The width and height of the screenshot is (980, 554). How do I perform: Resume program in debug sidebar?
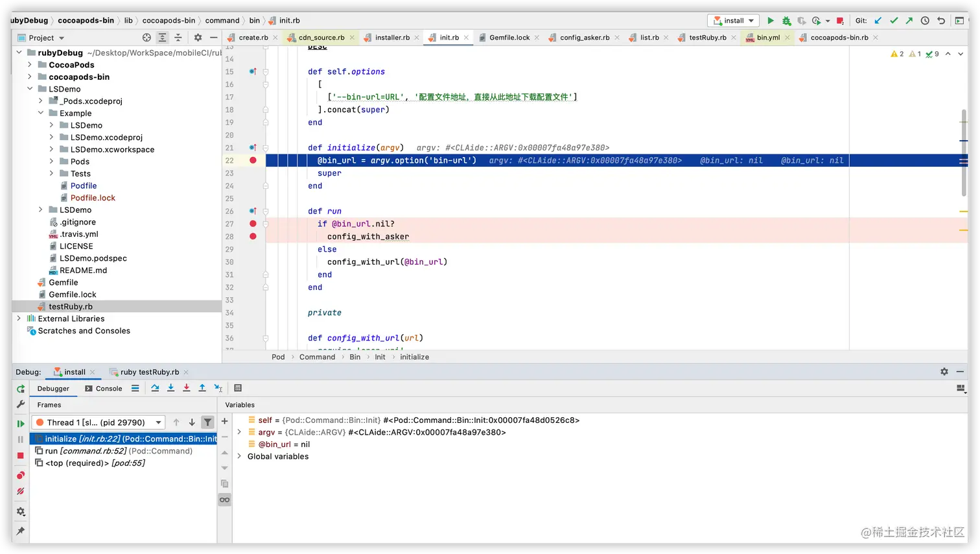pos(21,424)
